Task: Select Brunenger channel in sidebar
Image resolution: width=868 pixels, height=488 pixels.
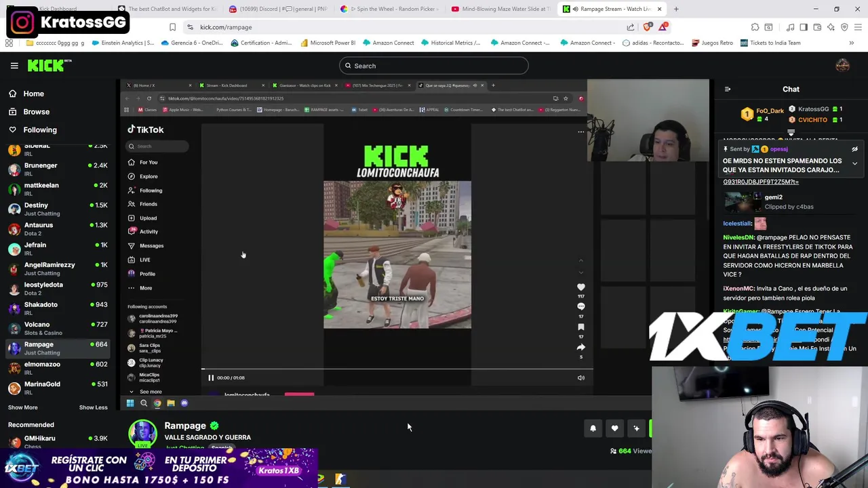Action: point(58,169)
